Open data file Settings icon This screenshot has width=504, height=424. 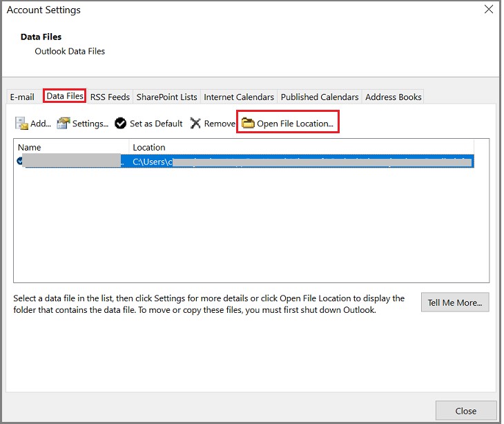click(64, 123)
